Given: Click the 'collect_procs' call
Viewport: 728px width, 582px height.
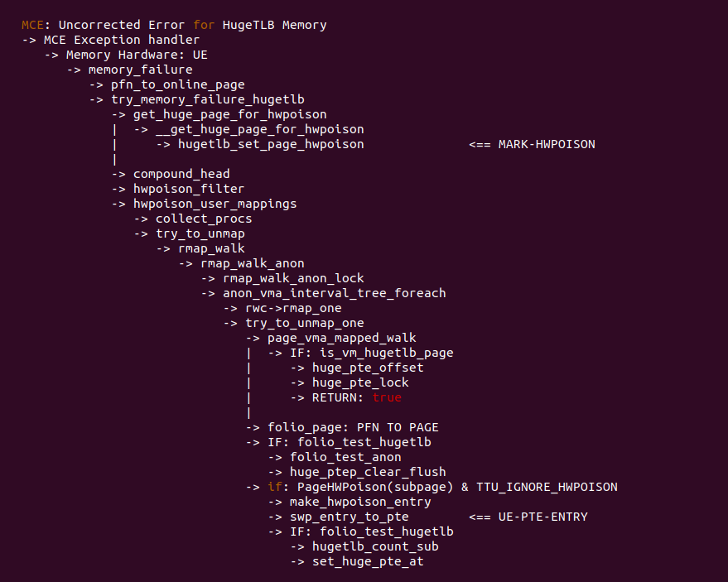Looking at the screenshot, I should [204, 219].
